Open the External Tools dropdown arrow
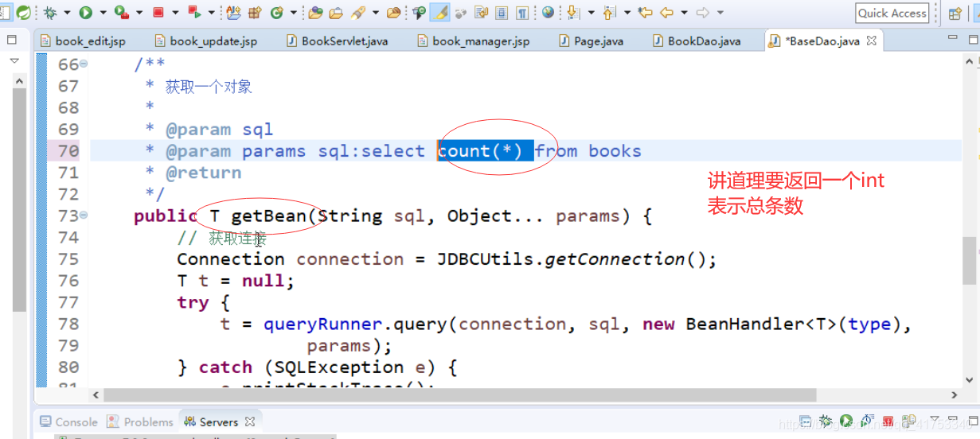This screenshot has height=439, width=980. click(x=139, y=14)
